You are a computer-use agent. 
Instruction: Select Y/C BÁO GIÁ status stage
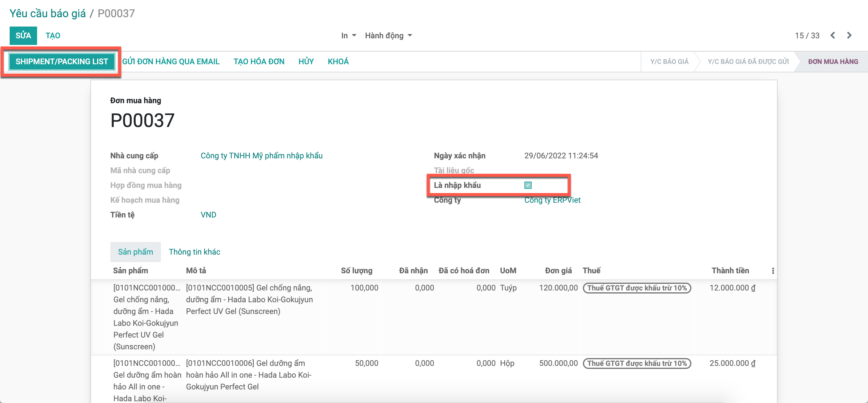pos(669,62)
